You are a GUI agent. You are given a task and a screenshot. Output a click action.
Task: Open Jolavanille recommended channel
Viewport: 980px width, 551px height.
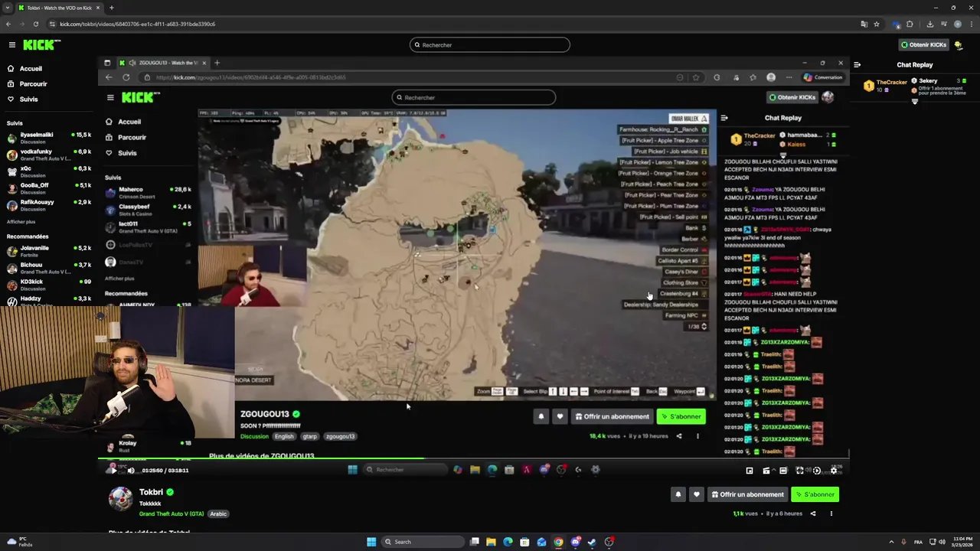(x=49, y=251)
